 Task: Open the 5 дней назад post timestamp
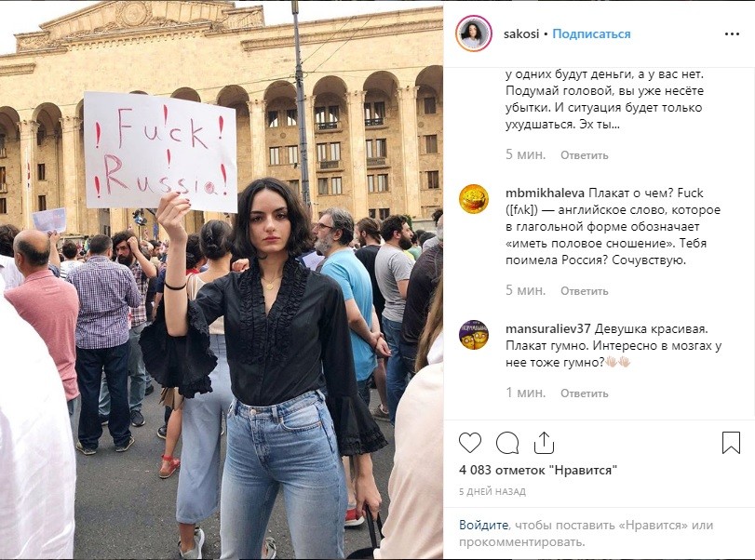tap(492, 492)
